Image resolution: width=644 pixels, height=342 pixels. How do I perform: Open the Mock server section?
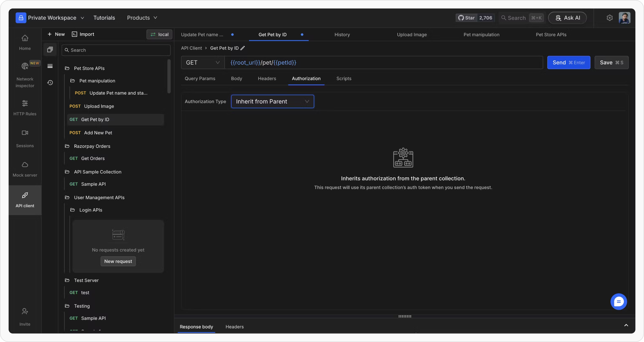pos(25,165)
